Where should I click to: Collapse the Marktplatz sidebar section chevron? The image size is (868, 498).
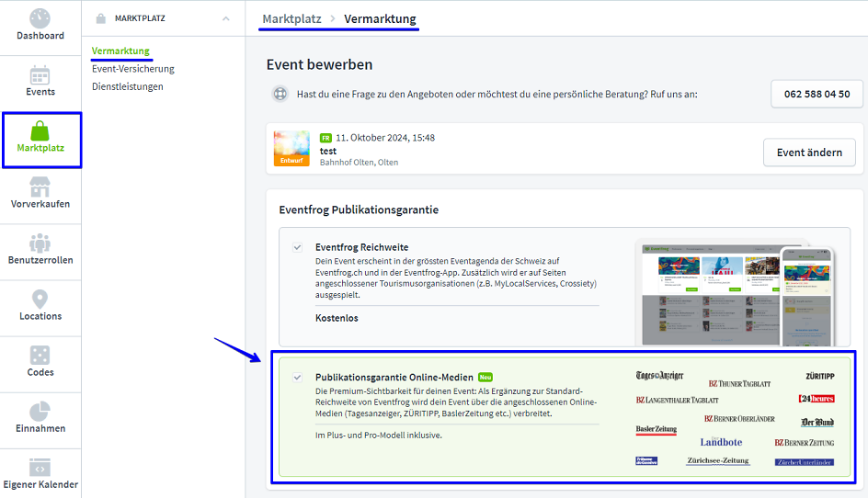point(226,18)
